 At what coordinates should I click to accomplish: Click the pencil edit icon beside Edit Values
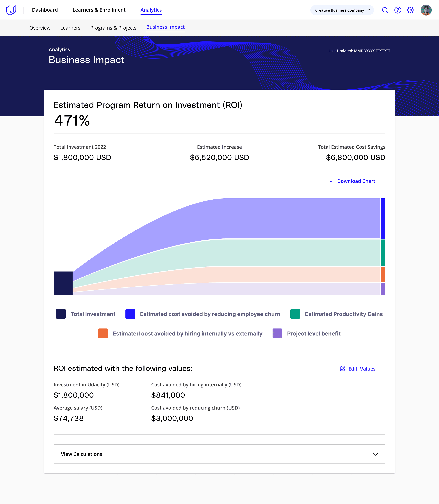(342, 369)
